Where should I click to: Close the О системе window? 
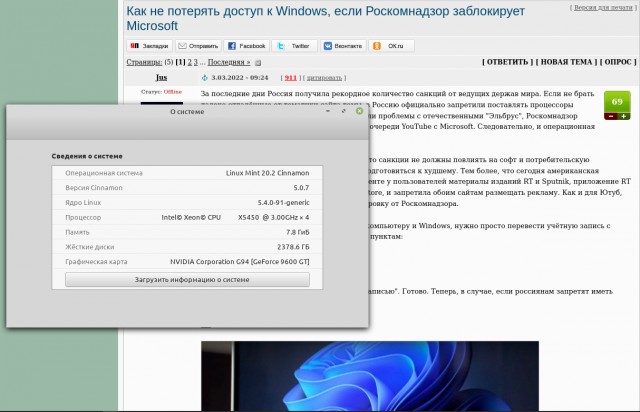(360, 111)
